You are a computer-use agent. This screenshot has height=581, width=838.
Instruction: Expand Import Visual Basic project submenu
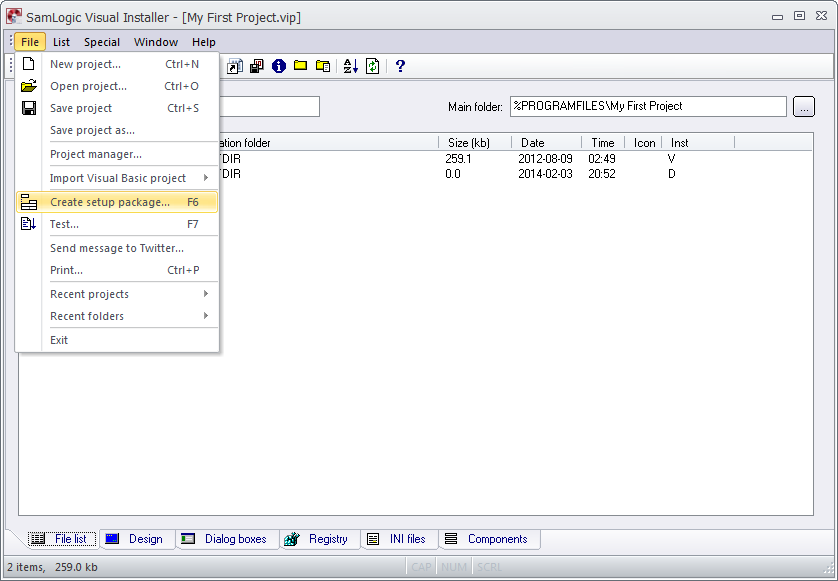[117, 178]
